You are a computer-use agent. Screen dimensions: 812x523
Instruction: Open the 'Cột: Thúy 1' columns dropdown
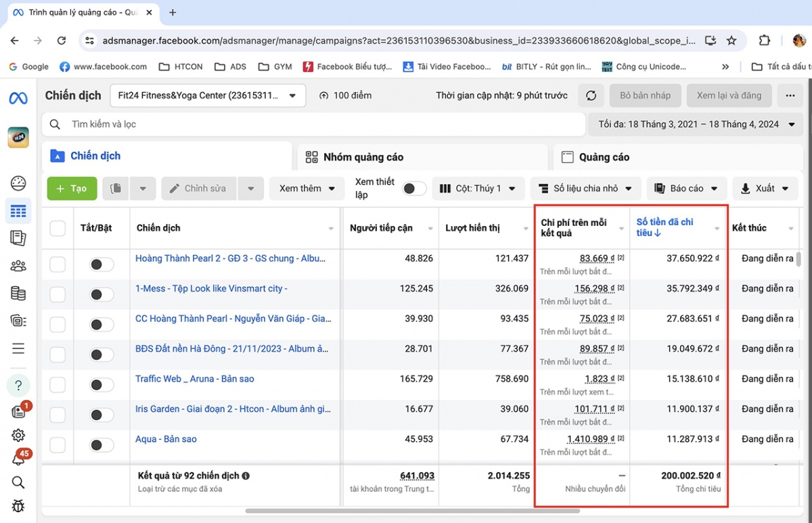pos(478,188)
